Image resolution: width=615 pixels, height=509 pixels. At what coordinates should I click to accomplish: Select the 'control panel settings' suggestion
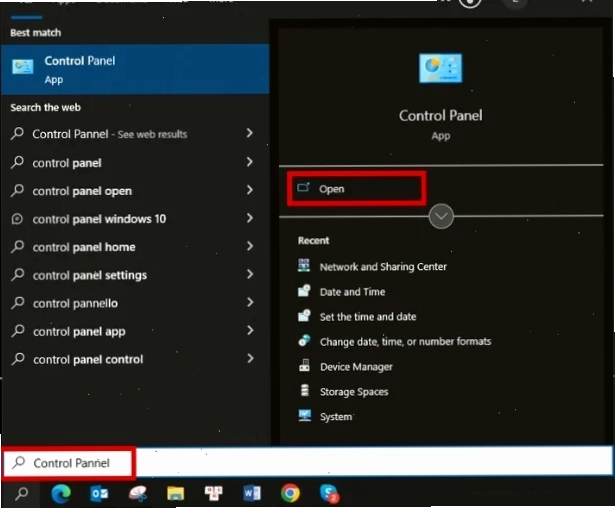coord(135,275)
